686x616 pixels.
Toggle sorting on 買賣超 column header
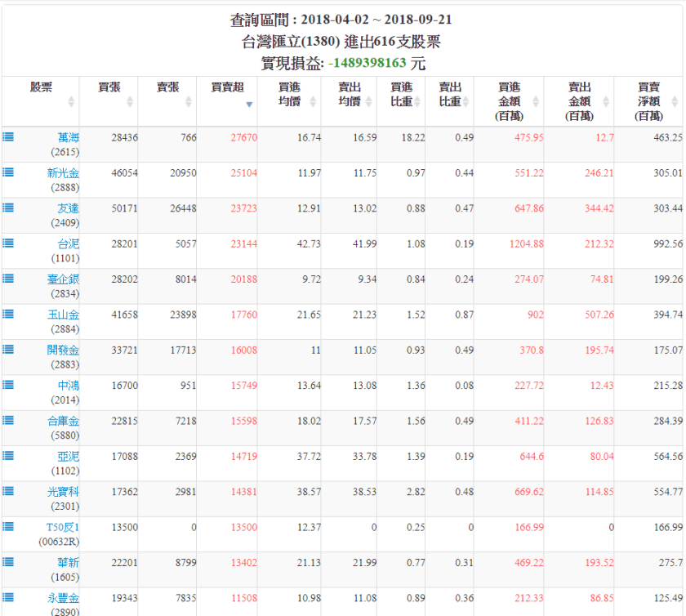point(226,87)
